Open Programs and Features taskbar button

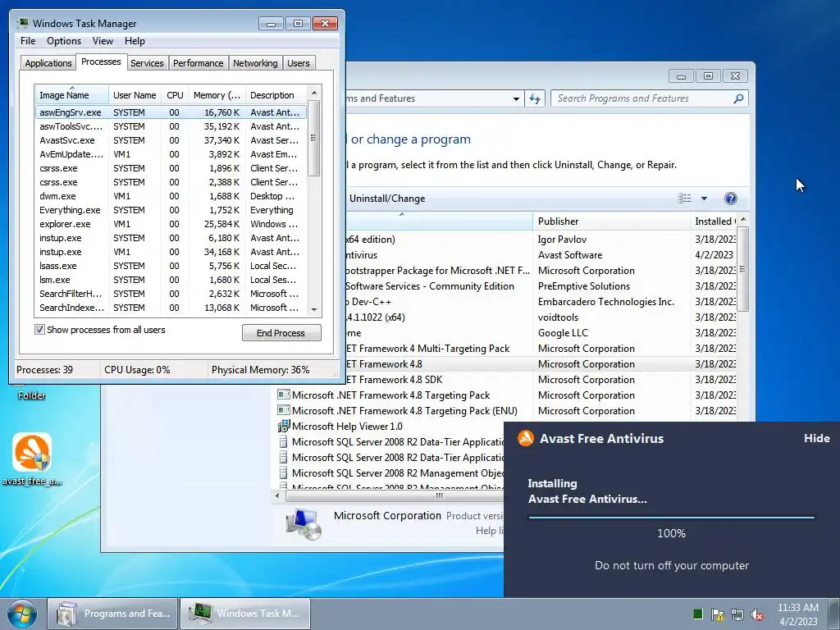pos(112,614)
